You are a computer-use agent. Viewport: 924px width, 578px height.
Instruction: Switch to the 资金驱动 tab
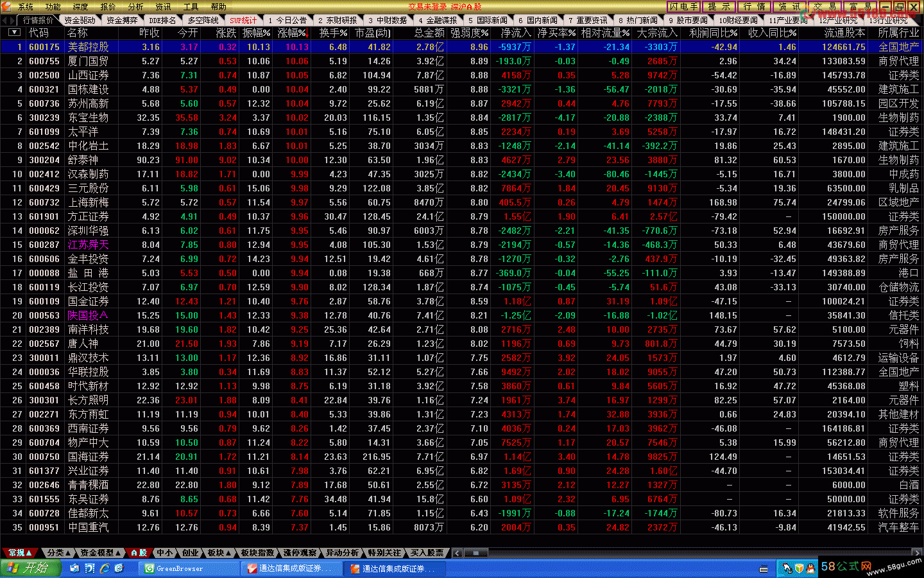80,21
